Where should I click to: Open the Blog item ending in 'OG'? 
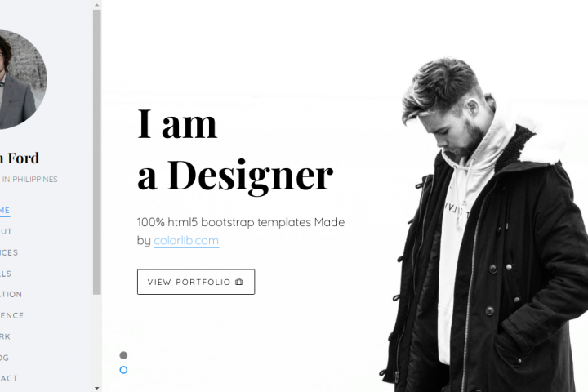pyautogui.click(x=5, y=358)
